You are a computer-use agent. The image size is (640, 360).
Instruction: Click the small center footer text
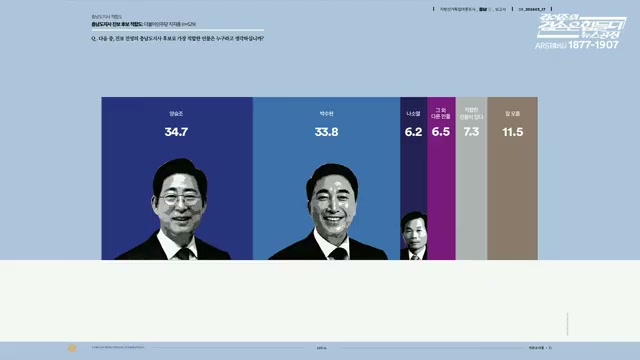[x=321, y=348]
